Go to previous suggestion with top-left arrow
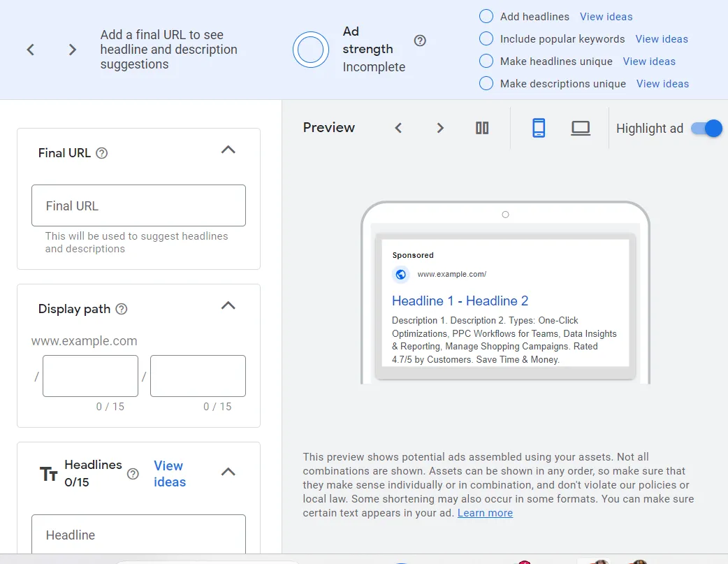 (31, 50)
